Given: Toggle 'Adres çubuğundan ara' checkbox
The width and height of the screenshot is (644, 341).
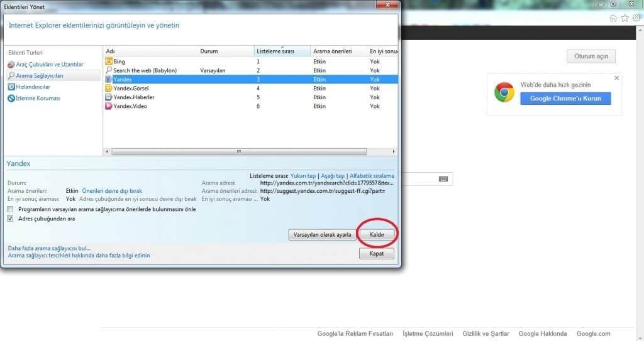Looking at the screenshot, I should click(x=10, y=219).
